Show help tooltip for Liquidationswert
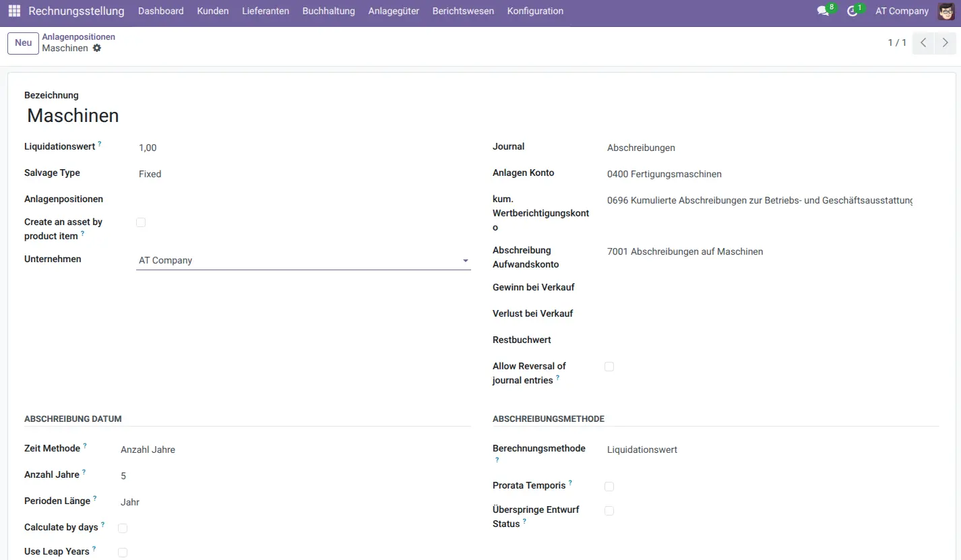 (x=100, y=144)
